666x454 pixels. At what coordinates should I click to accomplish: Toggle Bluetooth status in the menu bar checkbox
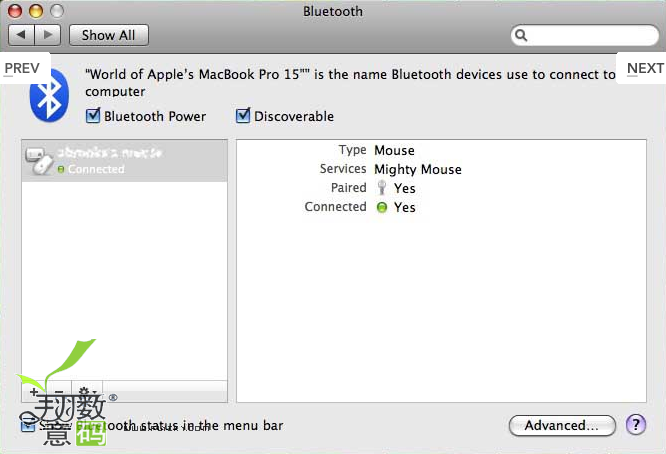click(x=28, y=425)
